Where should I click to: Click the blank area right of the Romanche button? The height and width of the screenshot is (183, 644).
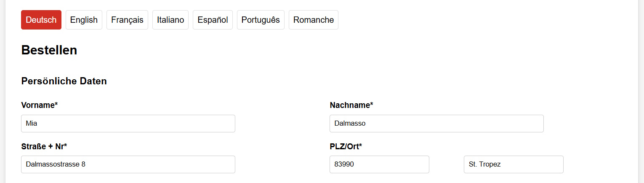[463, 20]
